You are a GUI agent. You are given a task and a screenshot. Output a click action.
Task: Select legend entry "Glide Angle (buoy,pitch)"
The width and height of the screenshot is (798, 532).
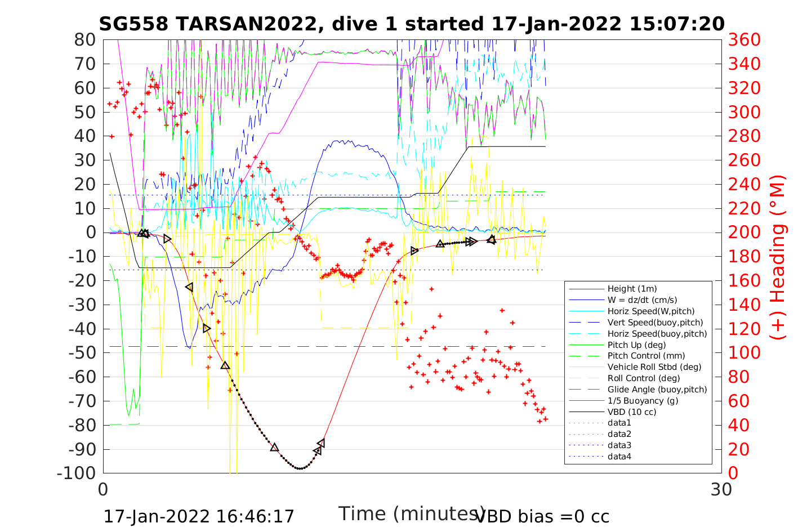coord(657,390)
